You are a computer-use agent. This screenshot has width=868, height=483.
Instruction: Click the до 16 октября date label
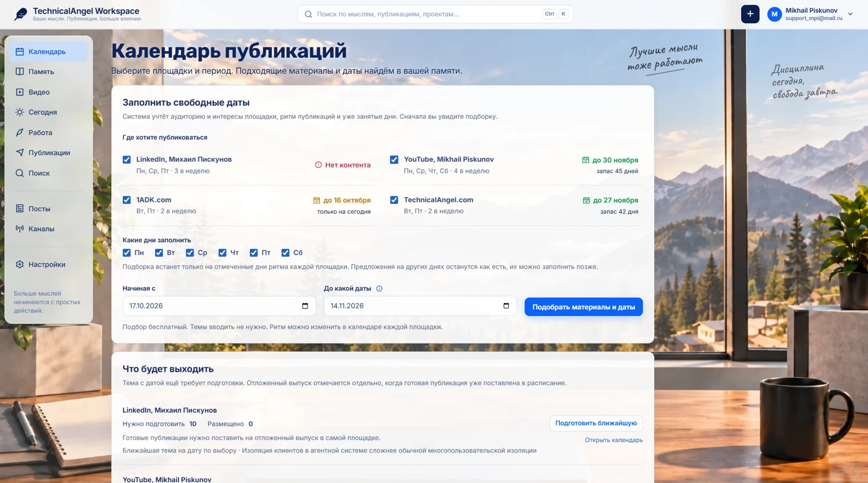point(347,200)
